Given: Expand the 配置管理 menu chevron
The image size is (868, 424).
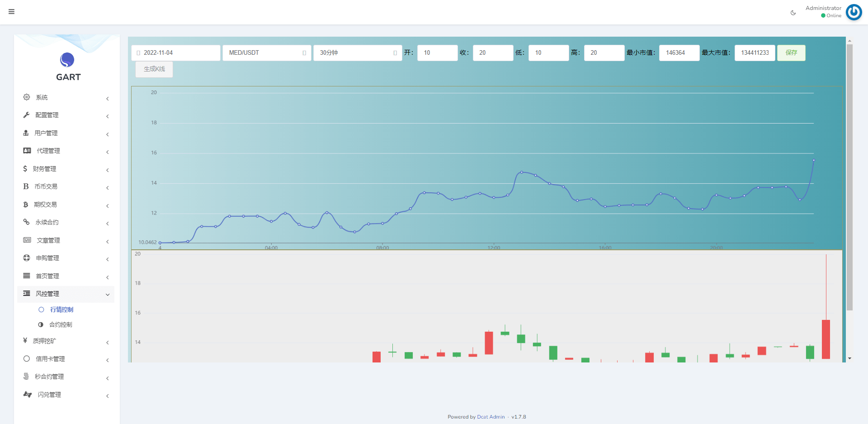Looking at the screenshot, I should click(x=108, y=116).
